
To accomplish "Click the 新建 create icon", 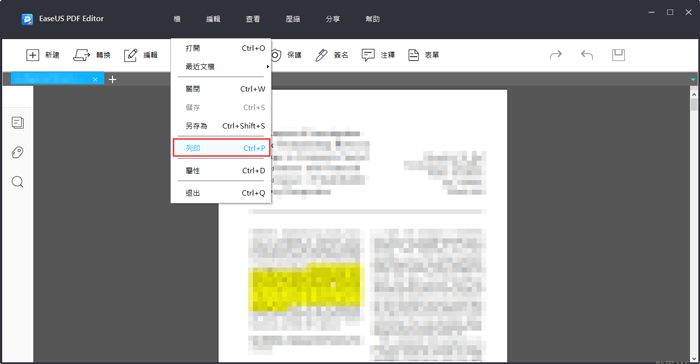I will (33, 55).
